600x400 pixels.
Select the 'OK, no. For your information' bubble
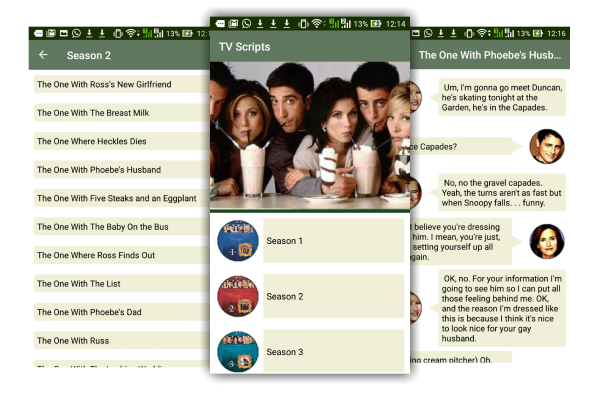(x=502, y=308)
